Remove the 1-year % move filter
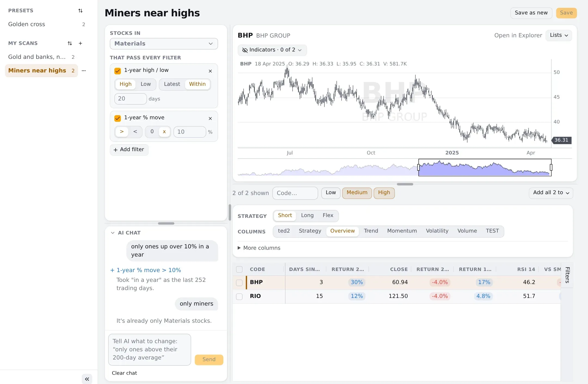The image size is (588, 384). point(210,118)
